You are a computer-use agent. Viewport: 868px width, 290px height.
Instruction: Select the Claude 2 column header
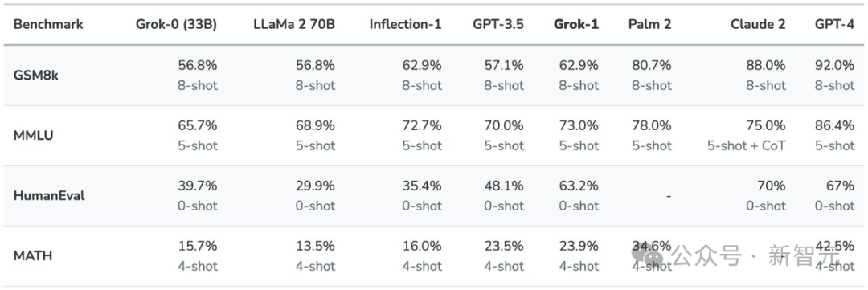[x=758, y=24]
